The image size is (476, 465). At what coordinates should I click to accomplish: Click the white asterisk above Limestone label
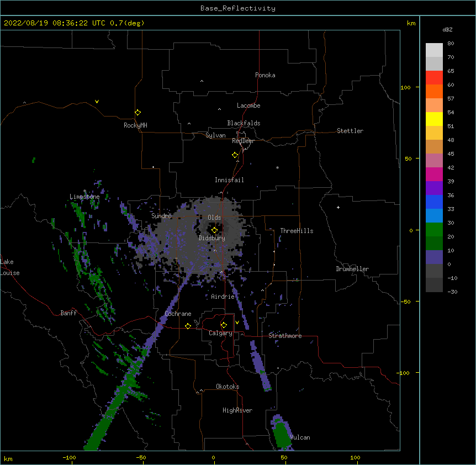84,191
